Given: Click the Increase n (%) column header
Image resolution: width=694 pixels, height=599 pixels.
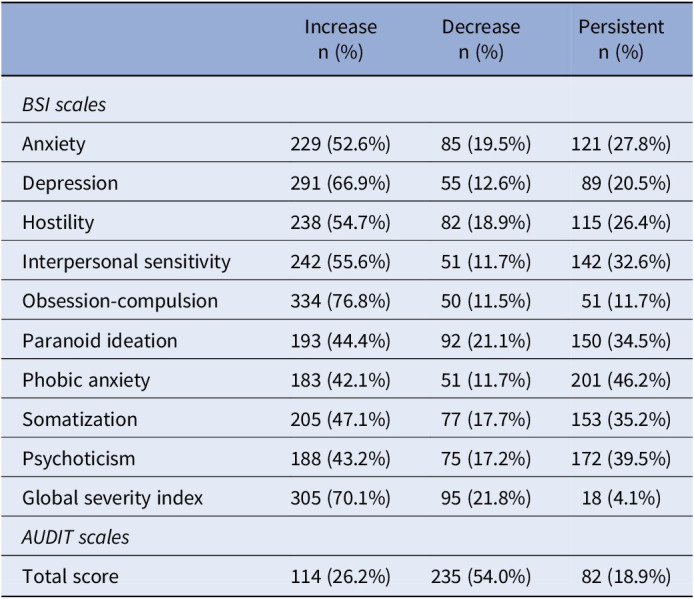Looking at the screenshot, I should [x=340, y=39].
